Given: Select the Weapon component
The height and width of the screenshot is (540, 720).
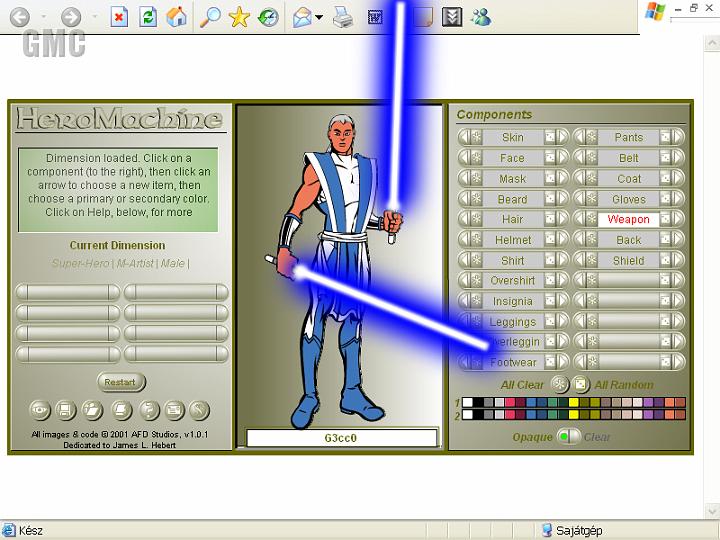Looking at the screenshot, I should pyautogui.click(x=629, y=219).
